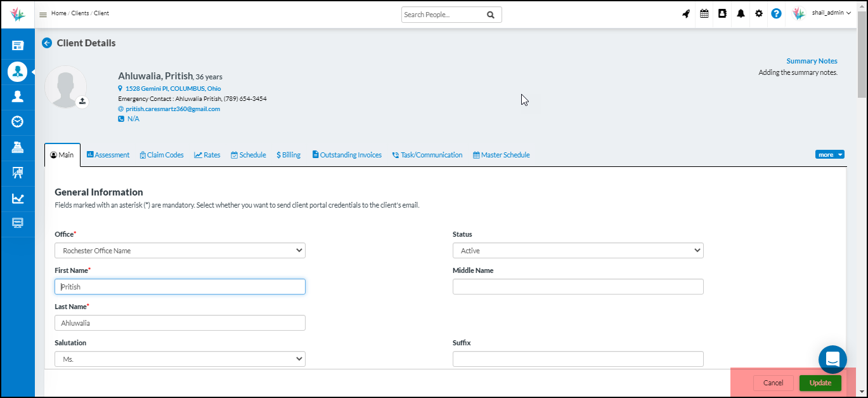Open the settings gear icon
Image resolution: width=868 pixels, height=398 pixels.
[x=758, y=13]
